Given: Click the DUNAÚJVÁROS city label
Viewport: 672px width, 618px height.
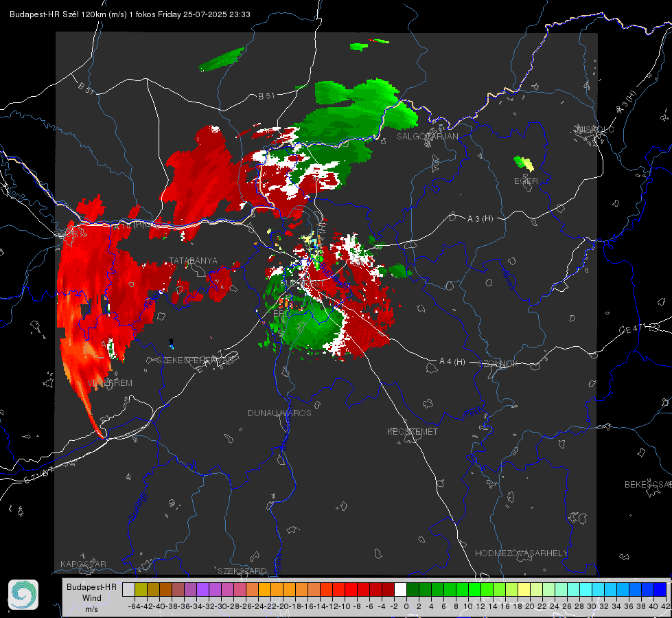Looking at the screenshot, I should click(x=279, y=413).
